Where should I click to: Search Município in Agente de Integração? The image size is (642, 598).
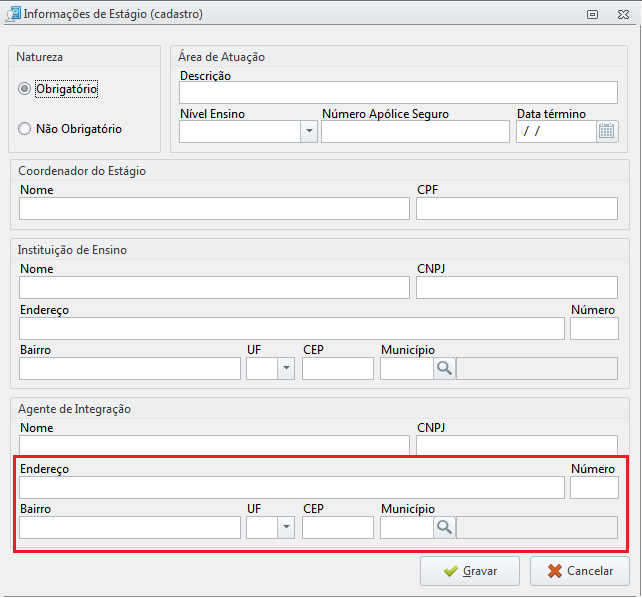point(444,527)
